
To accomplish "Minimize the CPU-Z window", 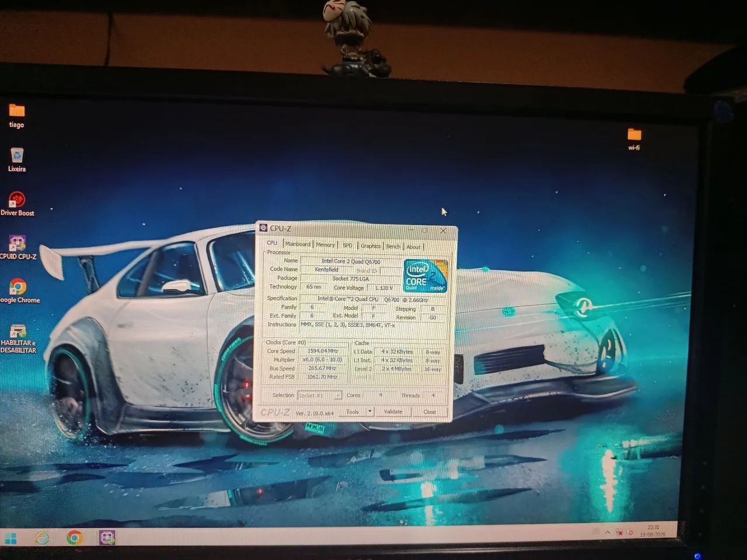I will 411,230.
